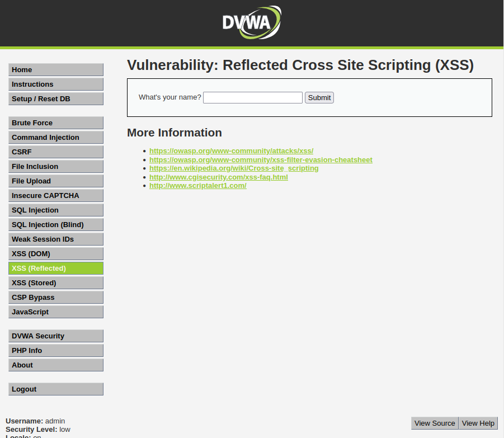Open the xss-filter-evasion-cheatsheet link
Image resolution: width=504 pixels, height=438 pixels.
click(x=261, y=160)
